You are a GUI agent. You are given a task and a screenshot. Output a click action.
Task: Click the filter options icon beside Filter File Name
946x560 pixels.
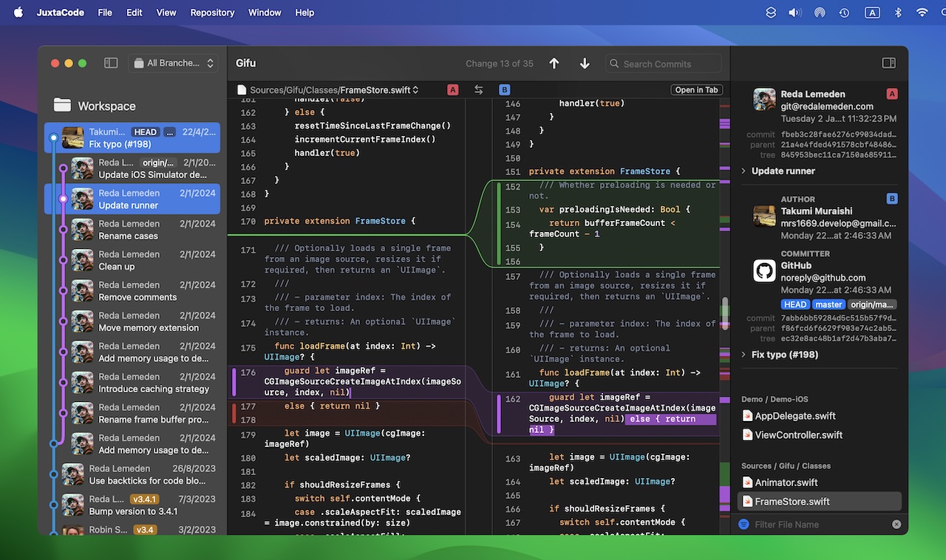click(744, 525)
